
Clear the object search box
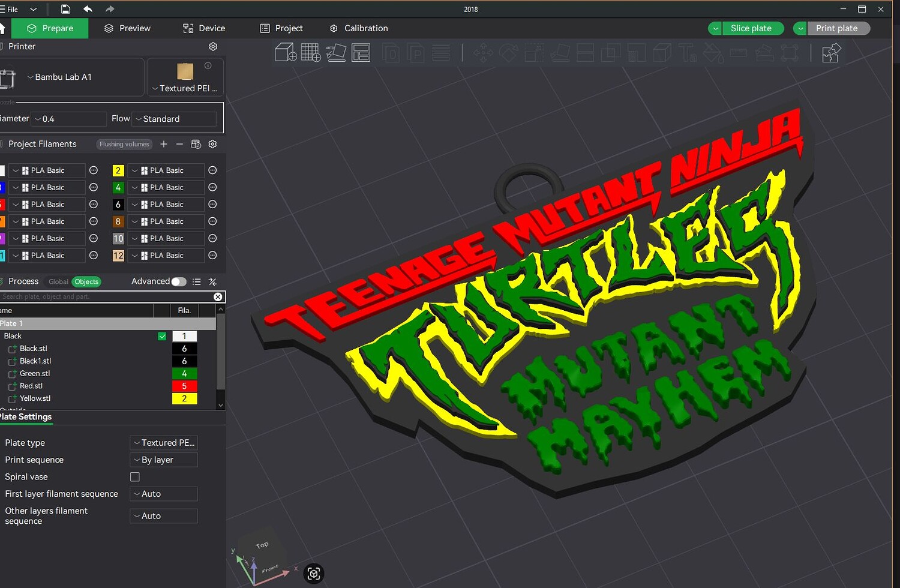click(218, 297)
